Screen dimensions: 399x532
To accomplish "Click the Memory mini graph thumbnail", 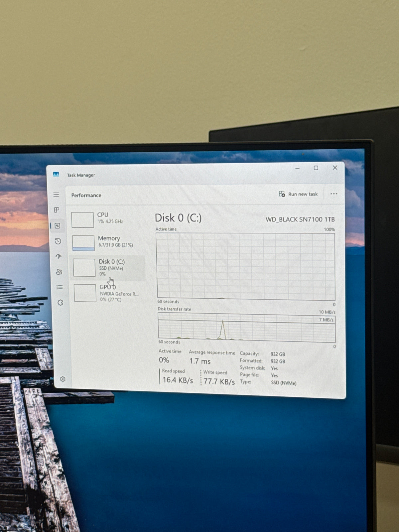I will tap(83, 243).
